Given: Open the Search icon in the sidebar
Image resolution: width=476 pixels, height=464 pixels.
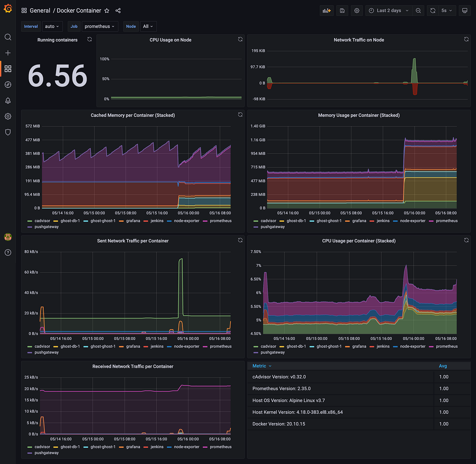Looking at the screenshot, I should coord(8,37).
